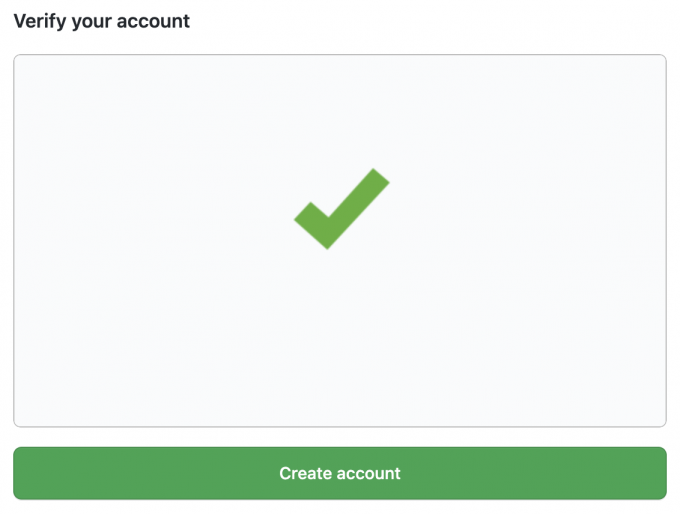Image resolution: width=680 pixels, height=514 pixels.
Task: Click left edge of the Create account button
Action: (24, 473)
